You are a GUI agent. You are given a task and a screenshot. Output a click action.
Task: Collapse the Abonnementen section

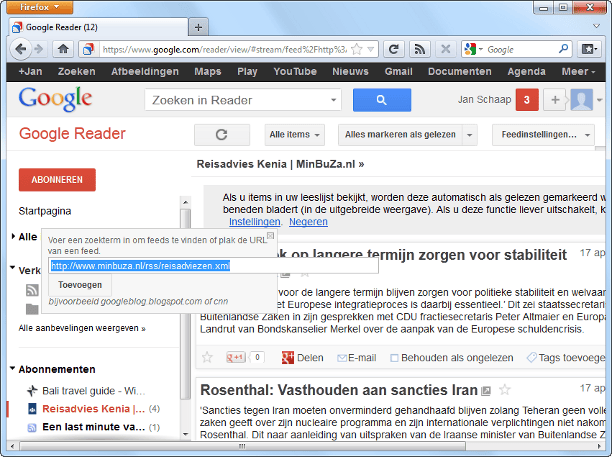12,368
